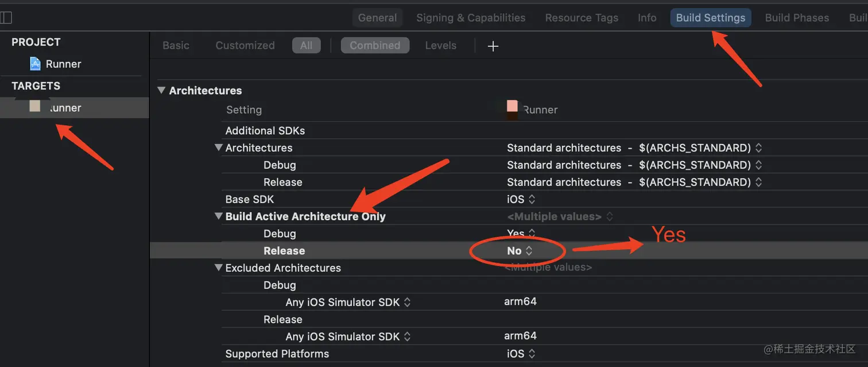This screenshot has width=868, height=367.
Task: Switch to the Signing & Capabilities tab
Action: pos(471,18)
